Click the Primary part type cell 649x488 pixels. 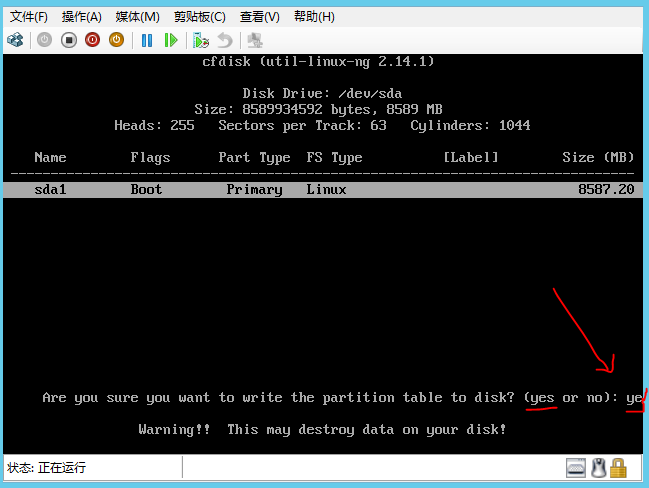click(255, 190)
